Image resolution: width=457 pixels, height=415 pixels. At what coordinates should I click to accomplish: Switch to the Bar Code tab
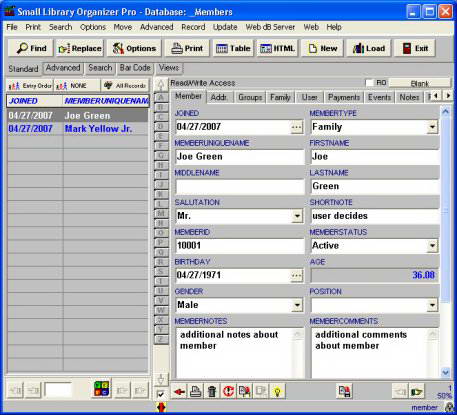pos(135,68)
